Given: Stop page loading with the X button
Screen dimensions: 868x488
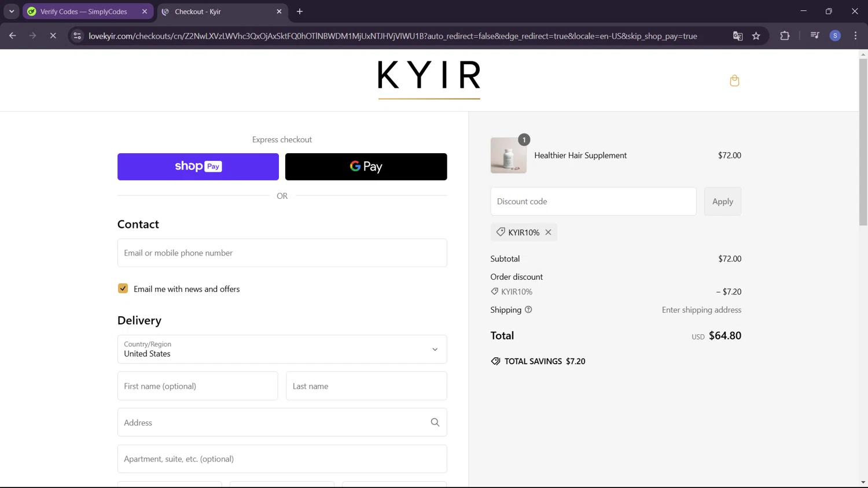Looking at the screenshot, I should (53, 36).
